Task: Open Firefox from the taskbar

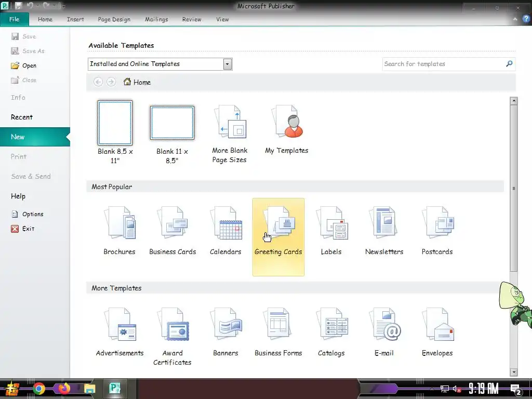Action: click(64, 389)
